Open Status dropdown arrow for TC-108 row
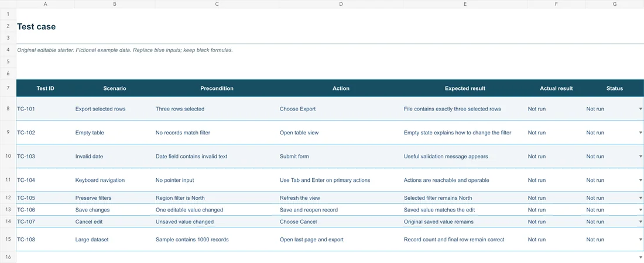This screenshot has width=644, height=263. pyautogui.click(x=640, y=239)
